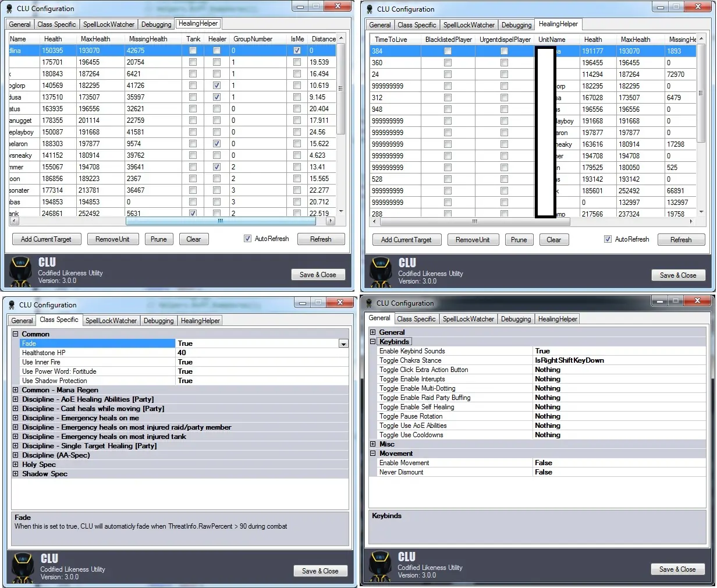Click the CLU robot logo beside the Fade description

point(23,568)
